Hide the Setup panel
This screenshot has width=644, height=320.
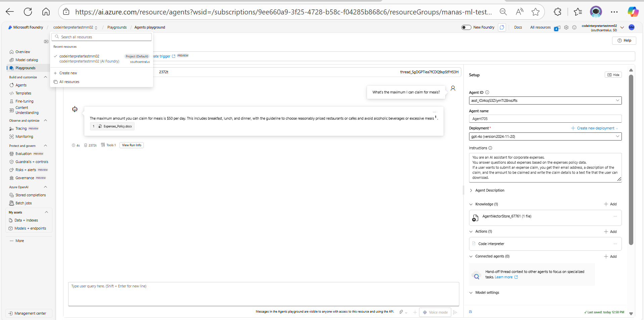point(613,75)
